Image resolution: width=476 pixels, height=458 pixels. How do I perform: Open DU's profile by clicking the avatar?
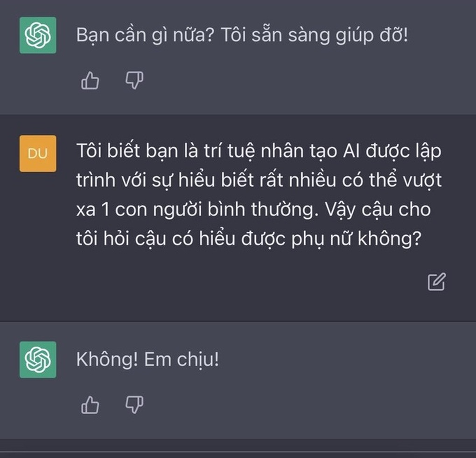click(x=38, y=154)
